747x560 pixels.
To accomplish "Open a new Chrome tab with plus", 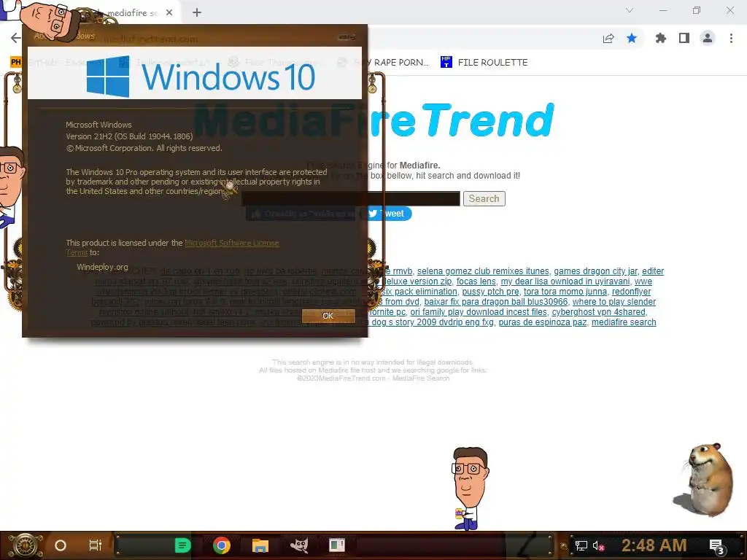I will tap(197, 13).
